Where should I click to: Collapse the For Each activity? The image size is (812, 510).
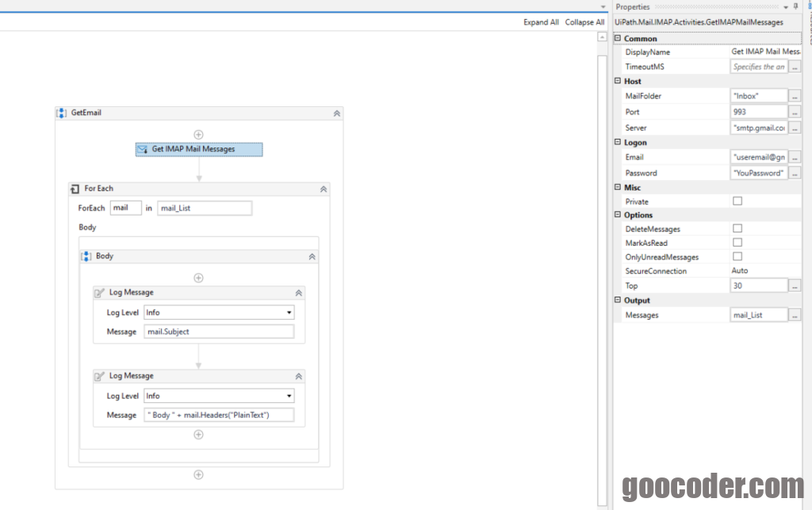click(324, 189)
